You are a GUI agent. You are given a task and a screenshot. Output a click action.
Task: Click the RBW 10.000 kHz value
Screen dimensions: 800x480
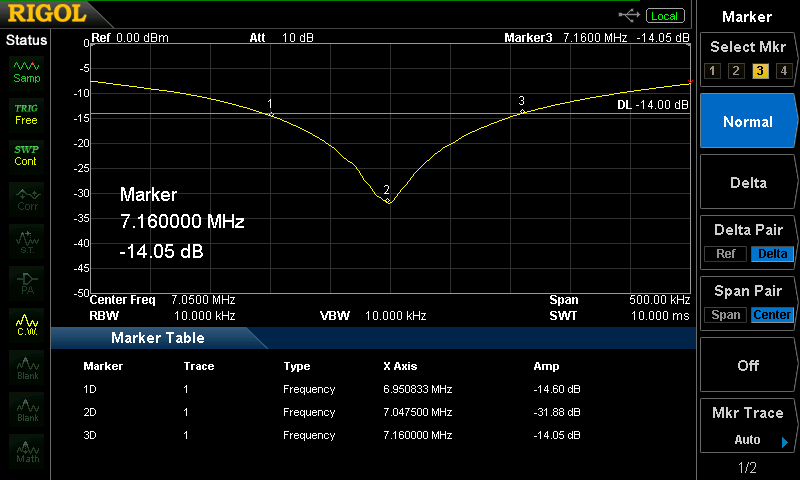(x=205, y=316)
